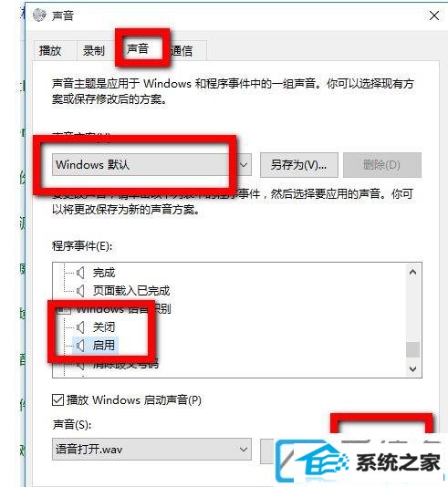Click the 删除(D) button
Image resolution: width=448 pixels, height=487 pixels.
click(x=382, y=164)
